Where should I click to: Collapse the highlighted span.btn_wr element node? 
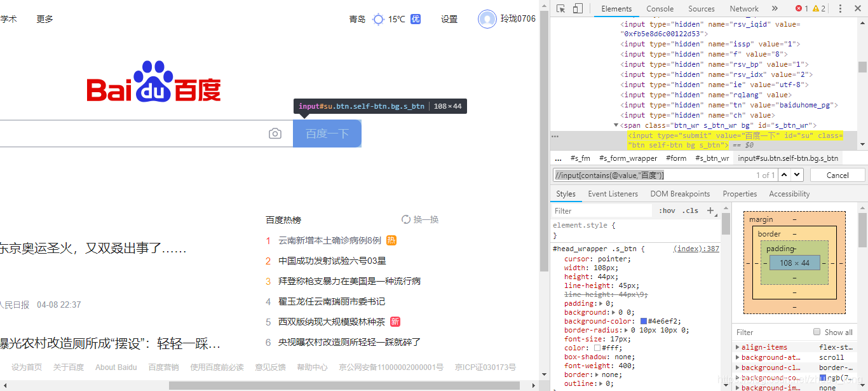(616, 125)
